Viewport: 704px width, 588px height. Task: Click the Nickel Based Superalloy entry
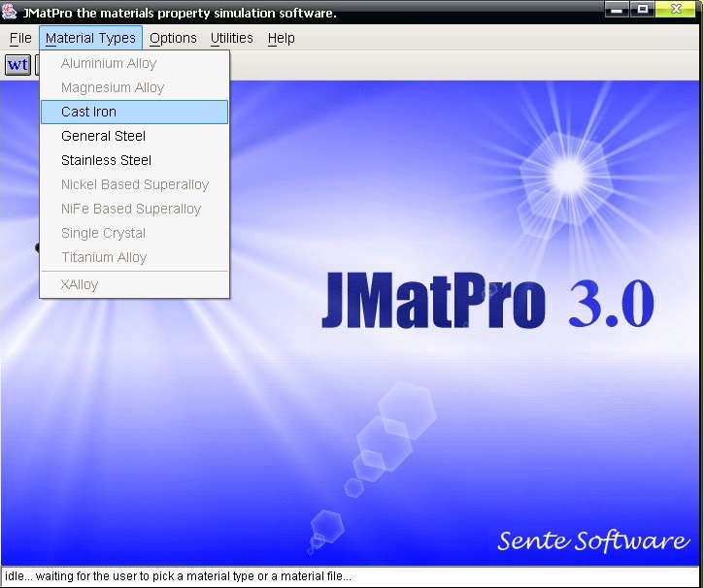click(x=134, y=184)
